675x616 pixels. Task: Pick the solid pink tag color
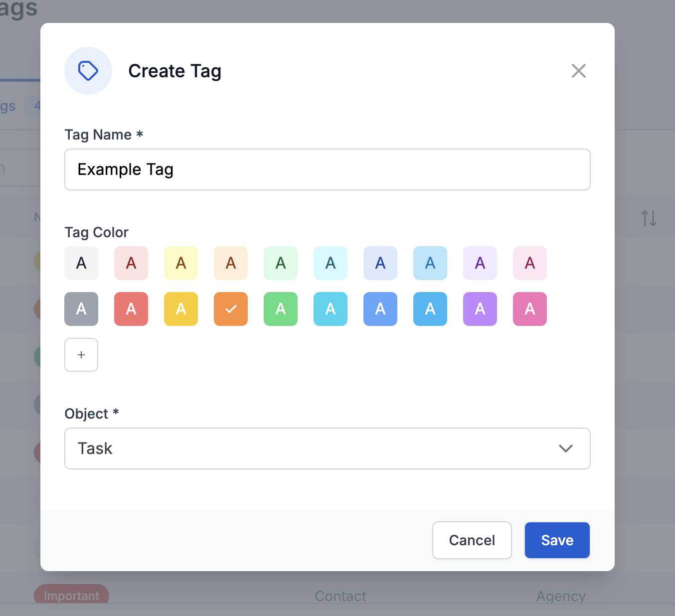click(530, 309)
